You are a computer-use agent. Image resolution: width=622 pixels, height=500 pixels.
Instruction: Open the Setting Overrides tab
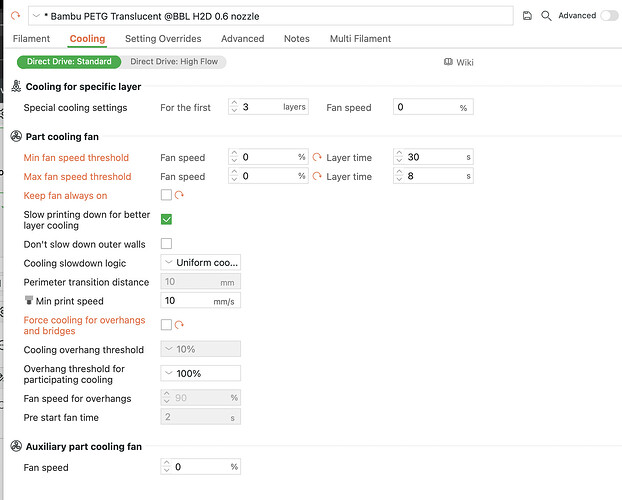click(163, 38)
